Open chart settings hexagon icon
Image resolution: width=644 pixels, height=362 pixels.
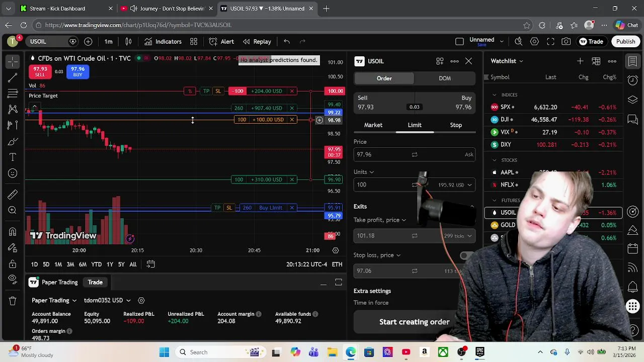tap(535, 42)
